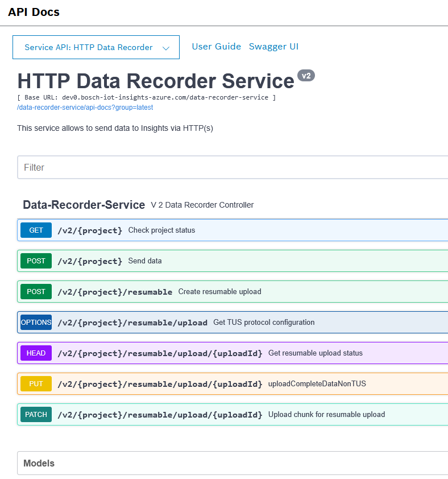This screenshot has width=448, height=479.
Task: Click the HEAD method badge
Action: 36,353
